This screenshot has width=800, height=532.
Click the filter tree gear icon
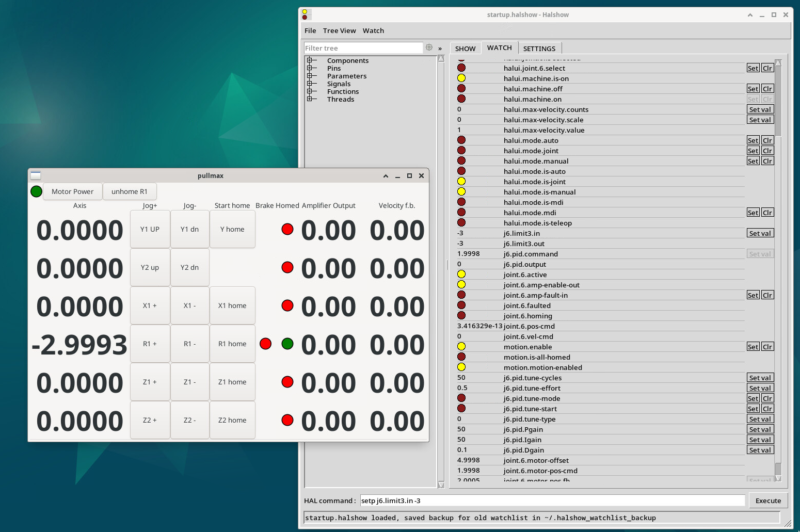(429, 48)
